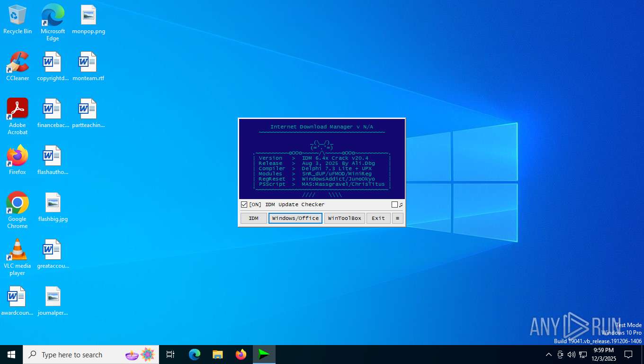The image size is (644, 364).
Task: Open Task View on the taskbar
Action: tap(170, 355)
